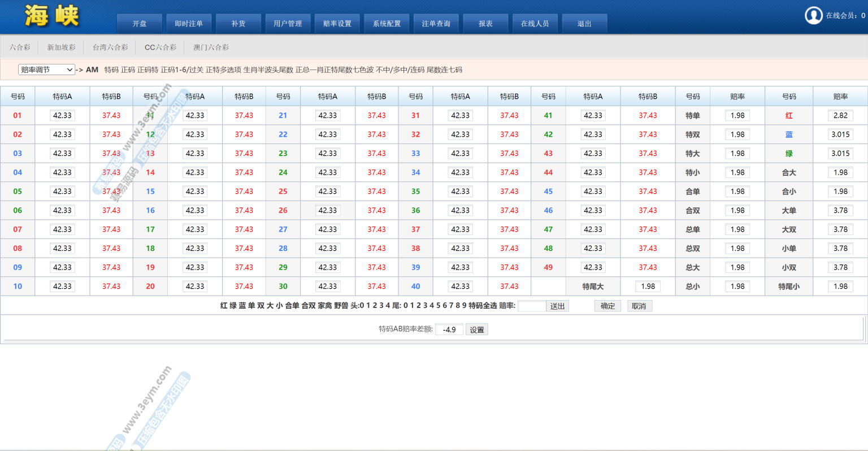868x451 pixels.
Task: Switch to 新加坡彩 tab
Action: (x=61, y=47)
